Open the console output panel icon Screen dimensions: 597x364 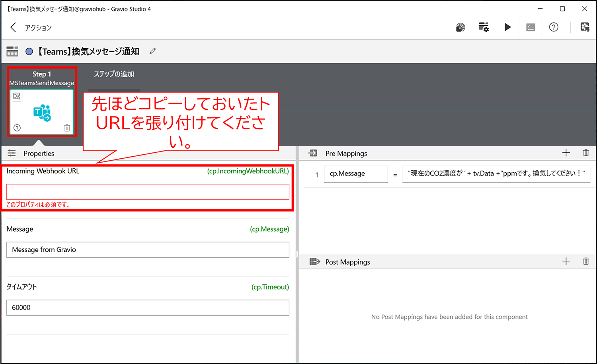pyautogui.click(x=531, y=27)
